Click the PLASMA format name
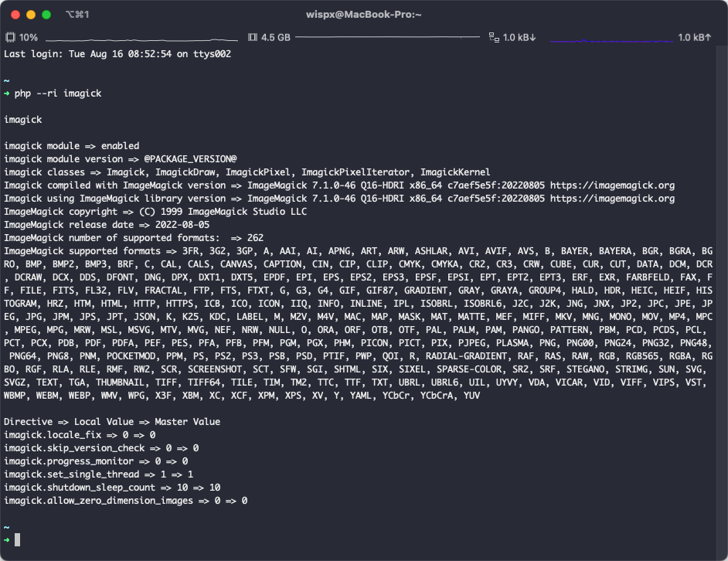728x561 pixels. (x=512, y=343)
